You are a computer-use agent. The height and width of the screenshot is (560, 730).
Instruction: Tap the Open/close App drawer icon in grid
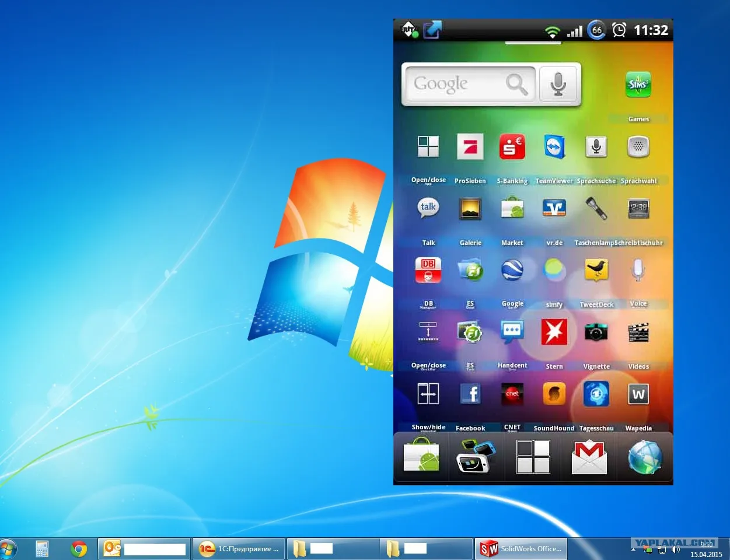[428, 147]
